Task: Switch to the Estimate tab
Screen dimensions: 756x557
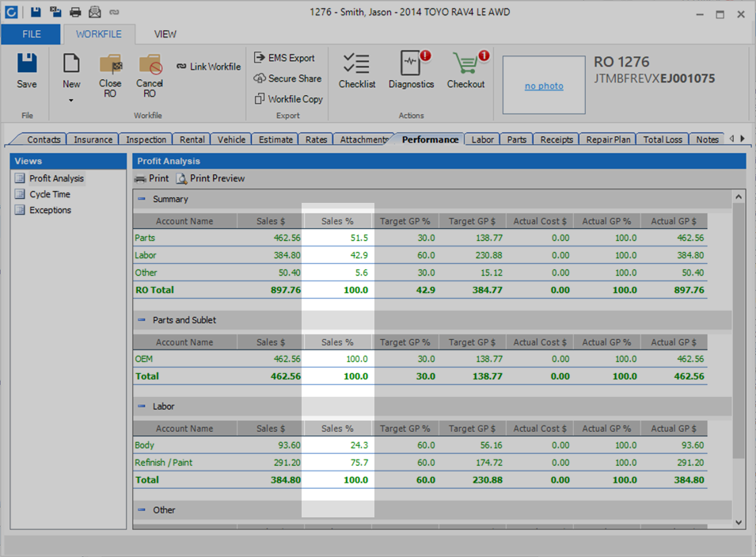Action: [x=275, y=139]
